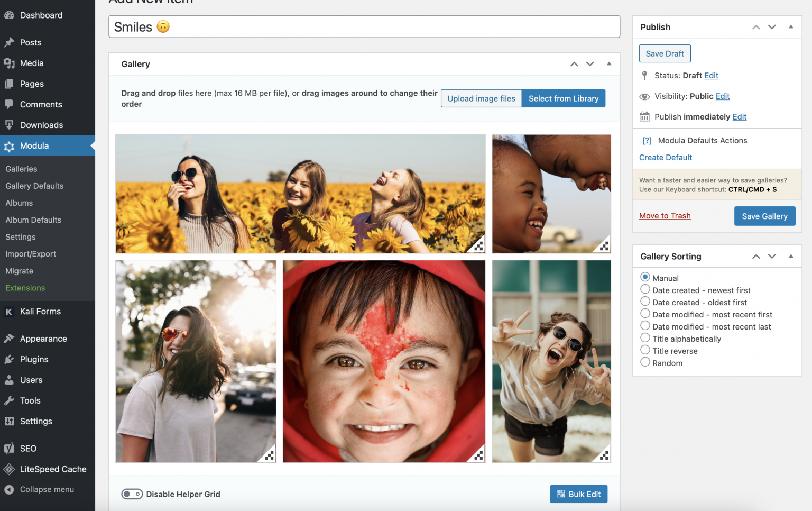812x511 pixels.
Task: Move the Gallery Sorting panel down
Action: point(772,256)
